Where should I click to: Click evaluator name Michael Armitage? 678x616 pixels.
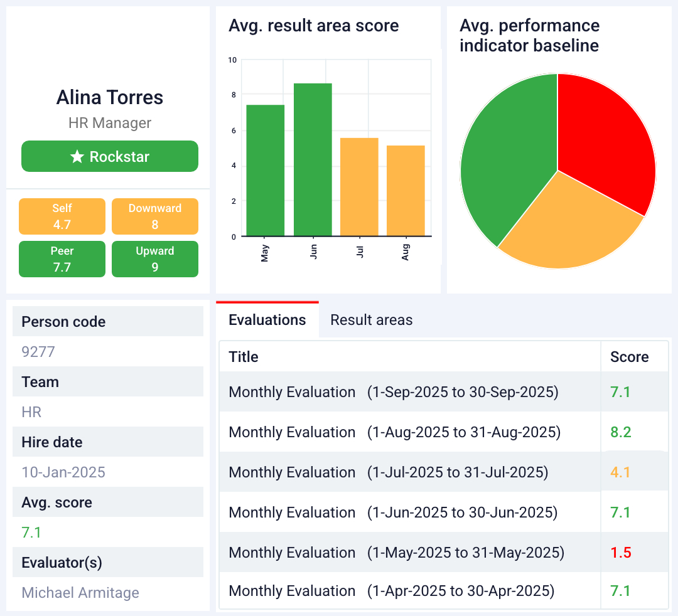point(80,593)
